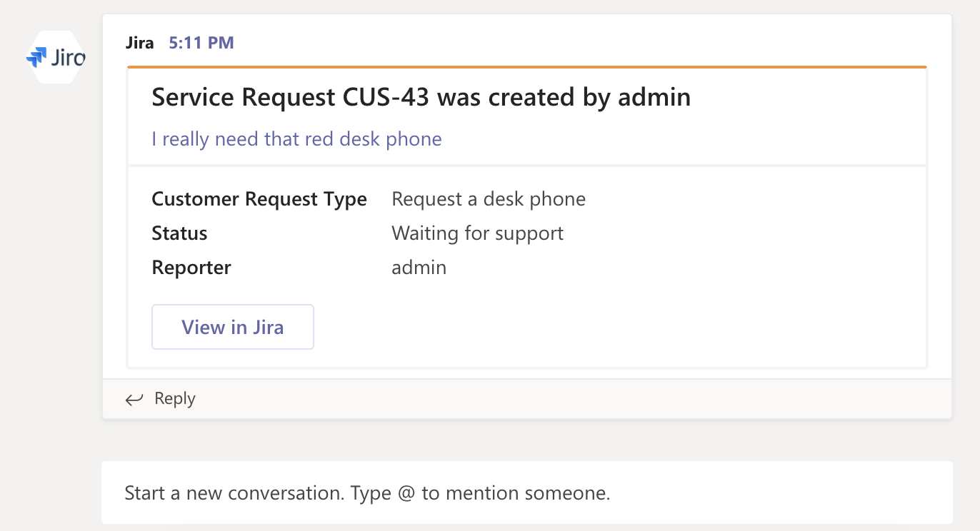Click the "Request a desk phone" value

(489, 199)
